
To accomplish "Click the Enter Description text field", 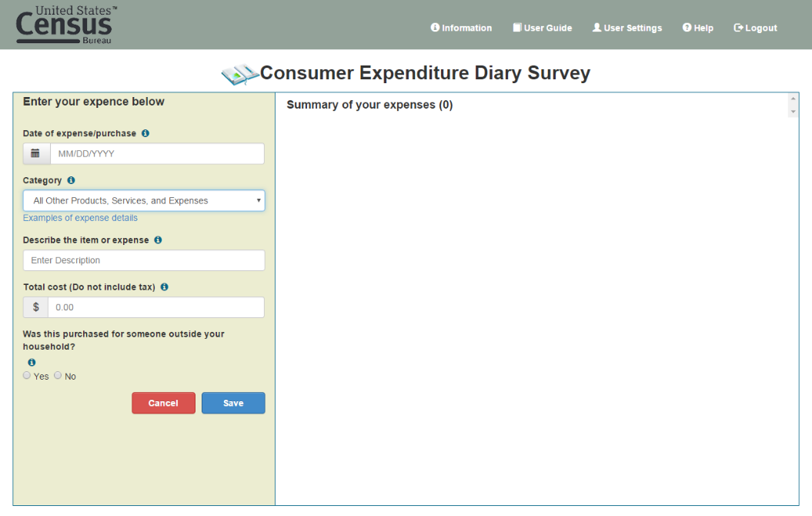I will (x=144, y=260).
